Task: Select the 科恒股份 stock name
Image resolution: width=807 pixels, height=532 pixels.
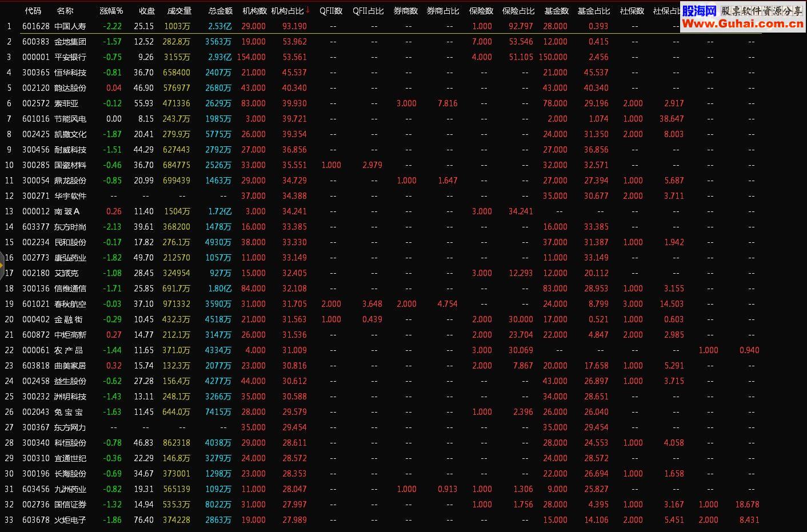Action: (70, 443)
